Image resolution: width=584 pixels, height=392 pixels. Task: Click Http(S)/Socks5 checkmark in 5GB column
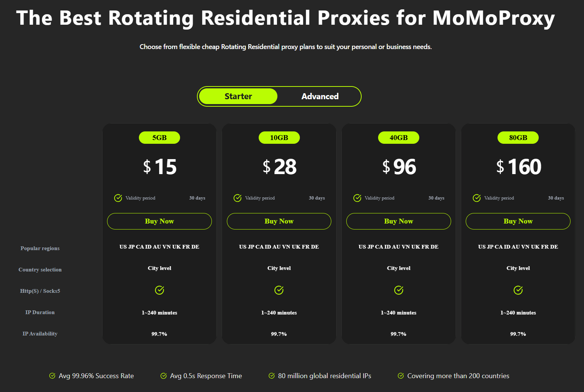coord(159,290)
